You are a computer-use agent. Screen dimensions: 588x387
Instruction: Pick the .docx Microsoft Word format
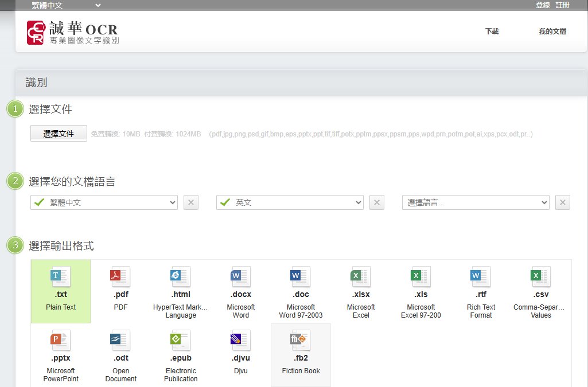pos(241,277)
